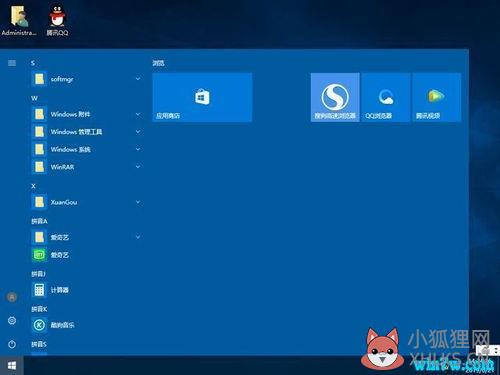Open the Administrator desktop folder
The height and width of the screenshot is (375, 500).
pos(19,19)
